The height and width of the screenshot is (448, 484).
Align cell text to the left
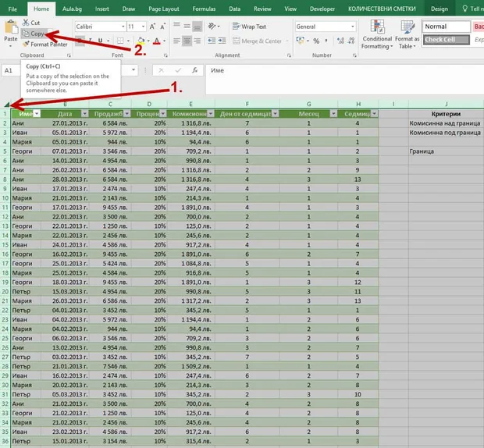point(176,41)
